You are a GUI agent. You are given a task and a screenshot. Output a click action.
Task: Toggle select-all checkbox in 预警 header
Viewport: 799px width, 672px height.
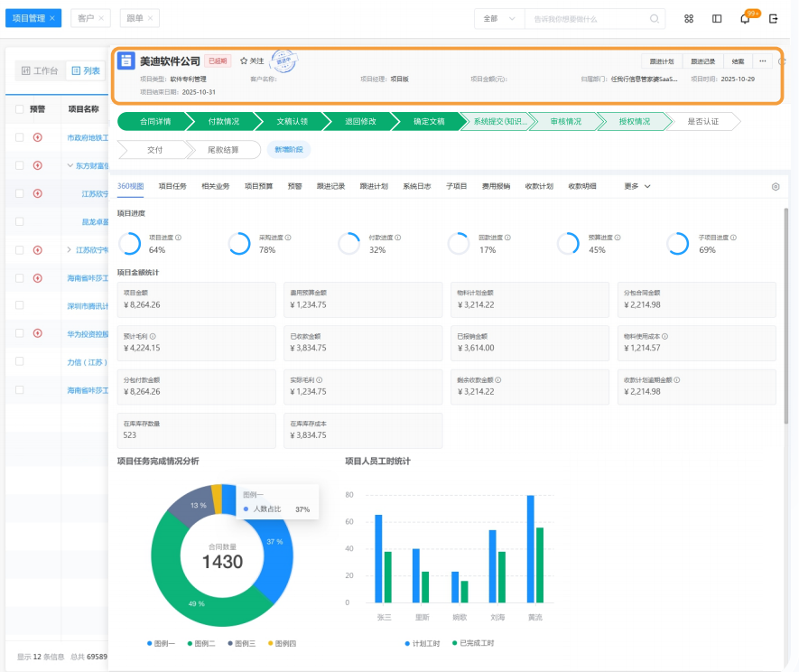(19, 109)
